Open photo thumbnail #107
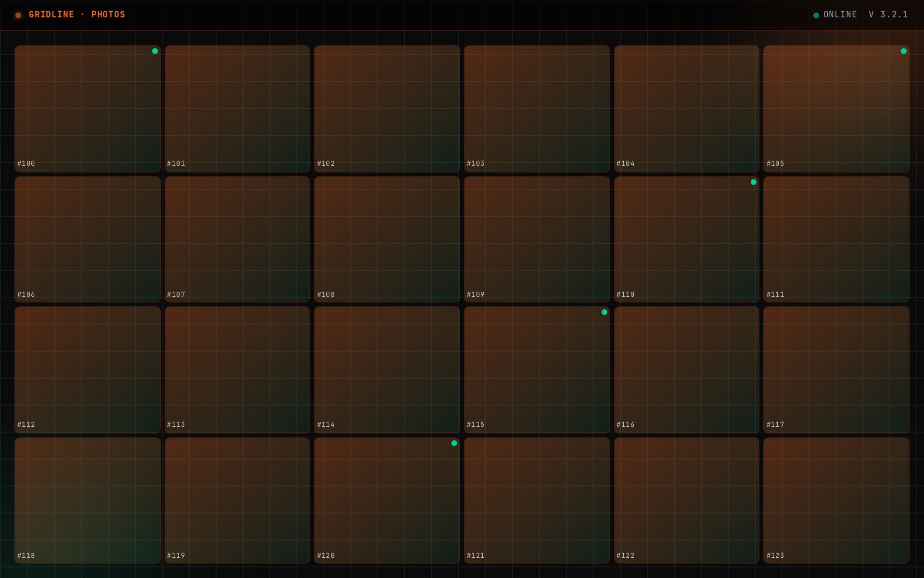 237,239
